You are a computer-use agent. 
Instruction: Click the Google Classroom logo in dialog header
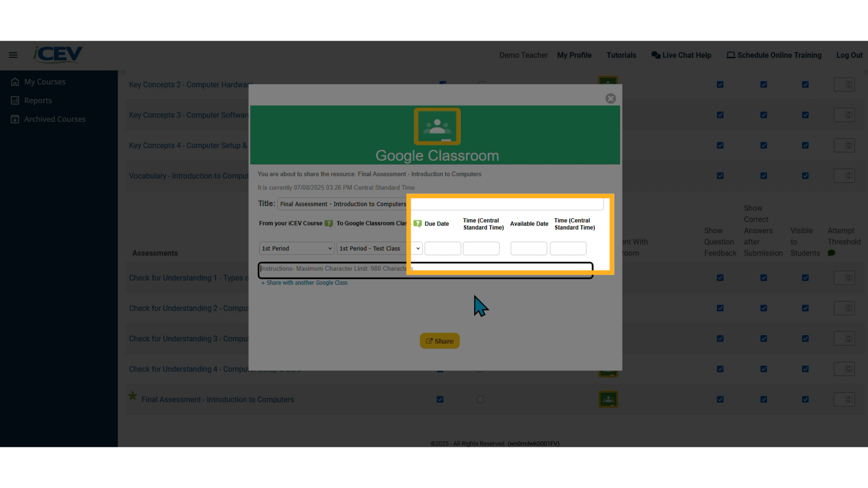[437, 127]
